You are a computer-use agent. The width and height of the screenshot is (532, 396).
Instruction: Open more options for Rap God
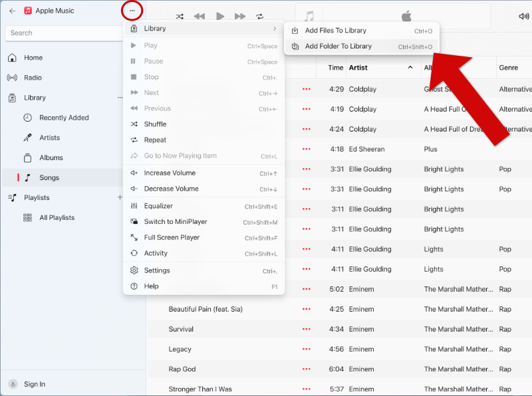click(307, 369)
